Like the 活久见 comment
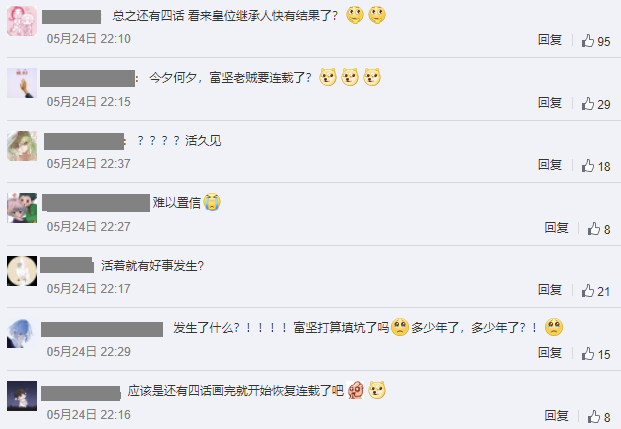The height and width of the screenshot is (429, 621). tap(595, 166)
